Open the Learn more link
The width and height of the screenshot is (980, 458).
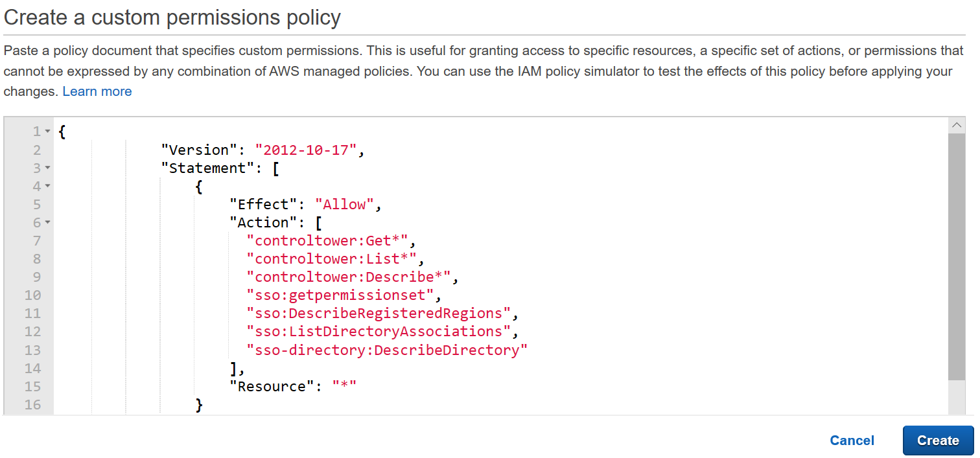(x=97, y=91)
